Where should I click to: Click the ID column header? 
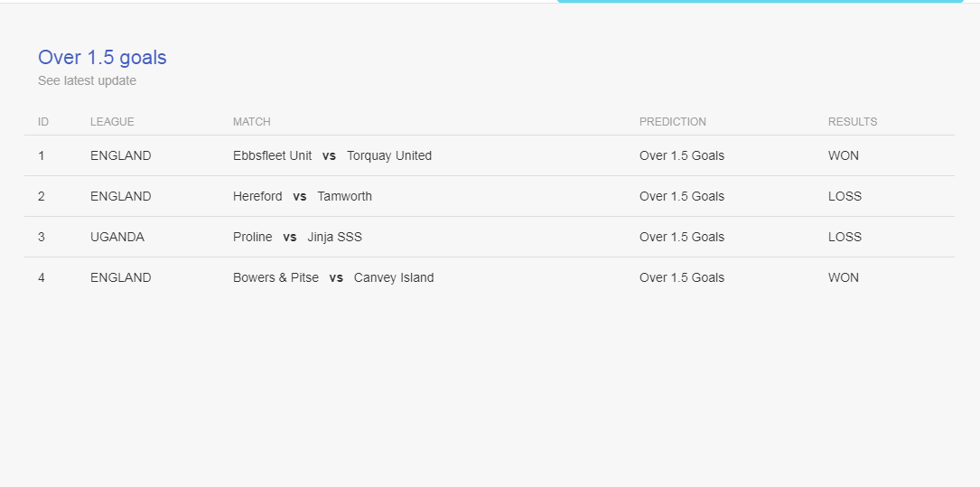coord(43,122)
